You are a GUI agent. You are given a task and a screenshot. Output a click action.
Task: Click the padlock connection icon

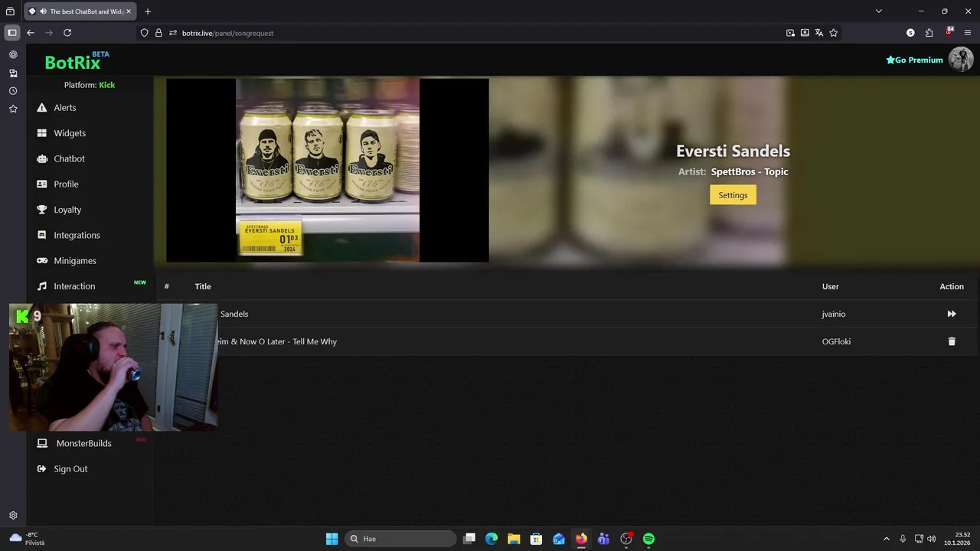coord(158,33)
